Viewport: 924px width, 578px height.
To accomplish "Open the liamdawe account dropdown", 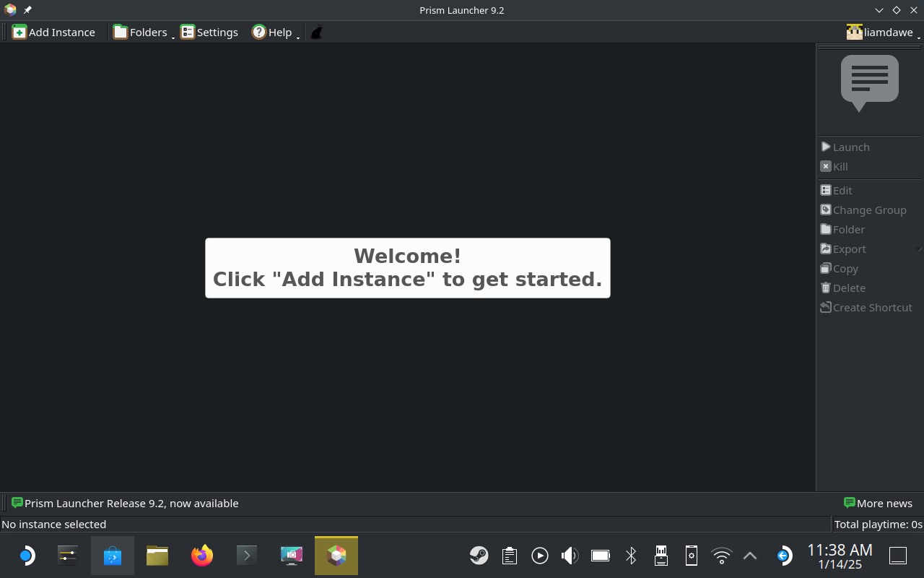I will (x=882, y=33).
